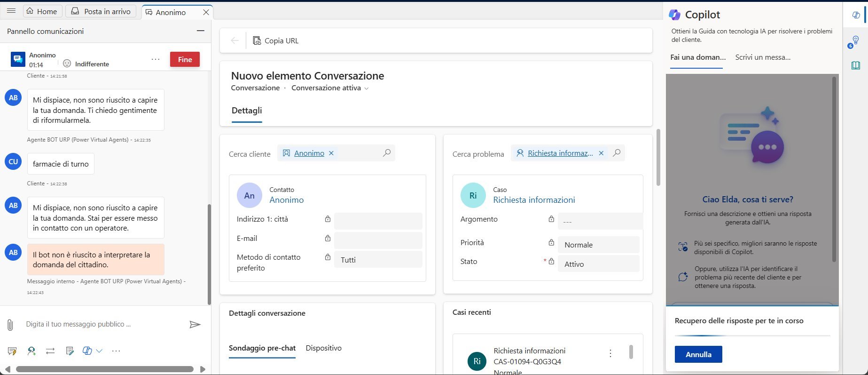Click the Copia URL button
This screenshot has width=868, height=375.
point(276,40)
